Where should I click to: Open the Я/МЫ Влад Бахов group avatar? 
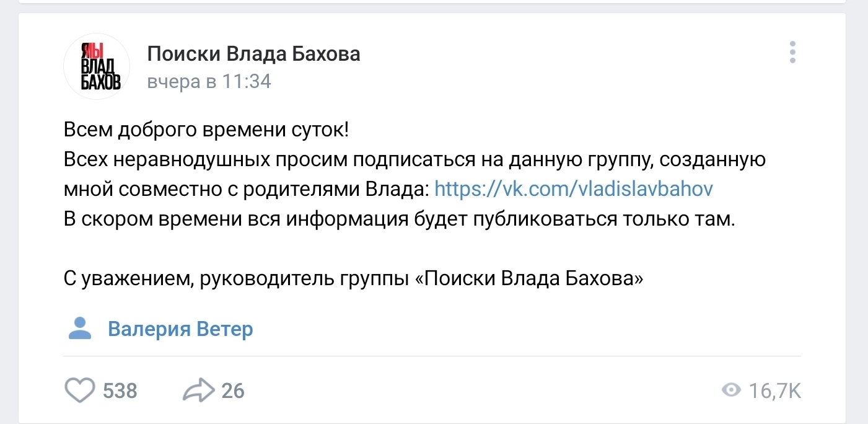[97, 66]
